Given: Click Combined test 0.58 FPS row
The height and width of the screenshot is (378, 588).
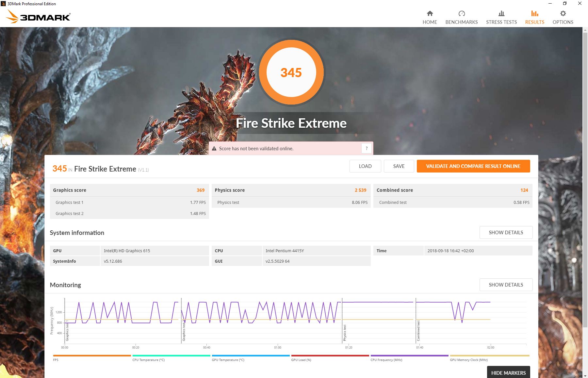Looking at the screenshot, I should [453, 202].
